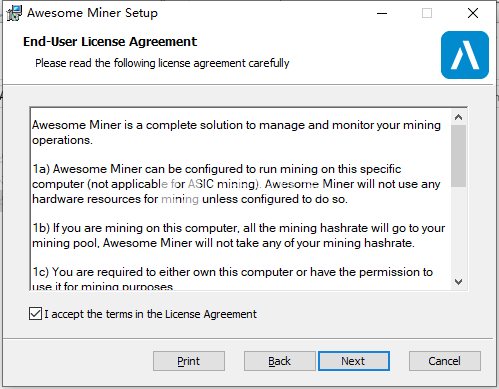Click the license text scrollbar thumb
The image size is (499, 389).
coord(459,156)
